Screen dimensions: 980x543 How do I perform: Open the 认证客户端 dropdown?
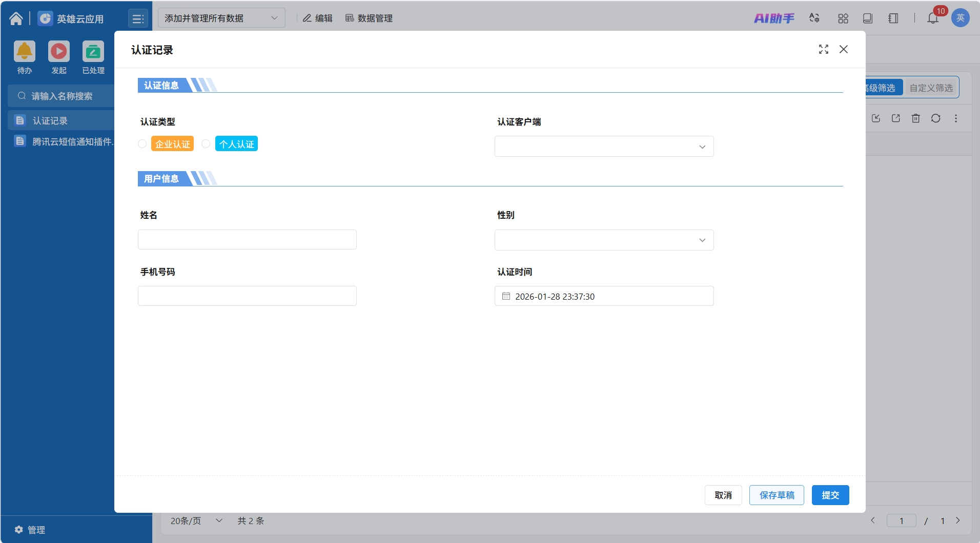click(x=604, y=147)
